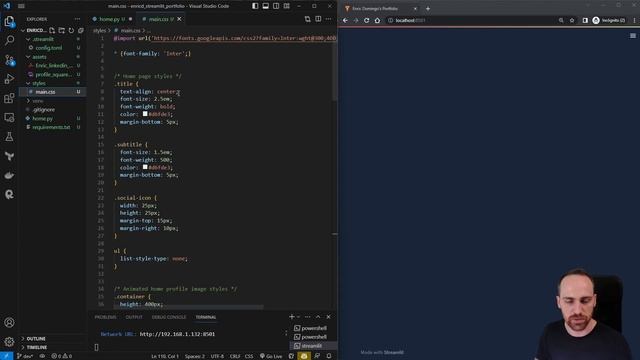
Task: Click the dev branch in status bar
Action: pyautogui.click(x=25, y=356)
